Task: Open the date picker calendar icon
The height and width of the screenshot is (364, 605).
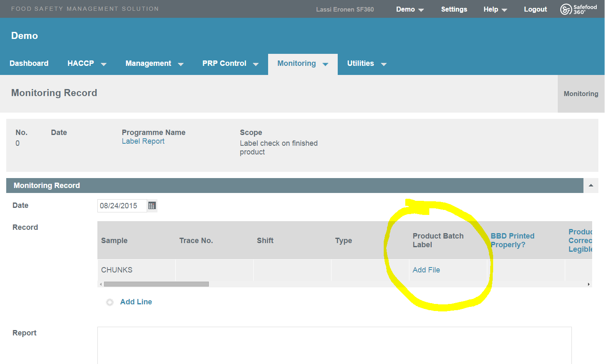Action: [x=152, y=206]
